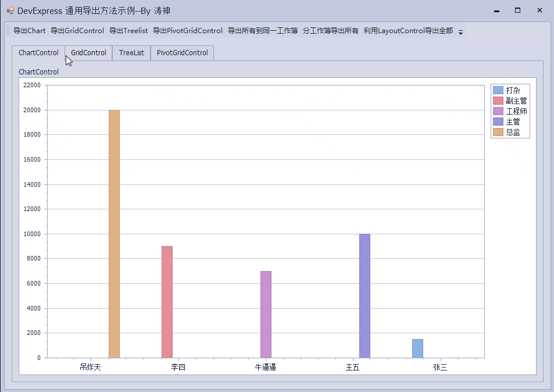554x392 pixels.
Task: Click 导出Chart toolbar button
Action: point(29,31)
